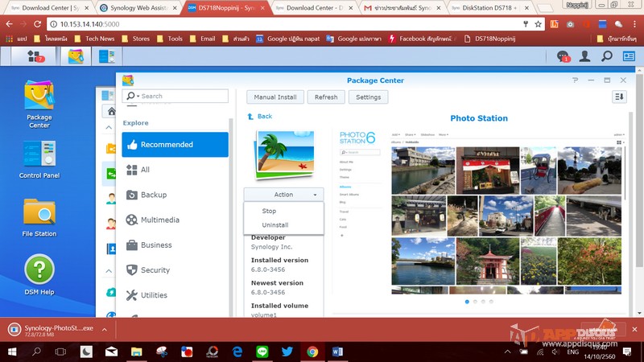Reload the browser page
Viewport: 644px width, 362px height.
(37, 24)
